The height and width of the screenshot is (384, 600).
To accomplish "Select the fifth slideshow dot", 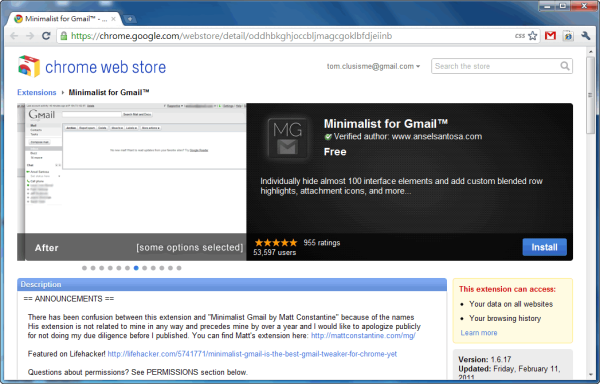I will click(x=119, y=268).
